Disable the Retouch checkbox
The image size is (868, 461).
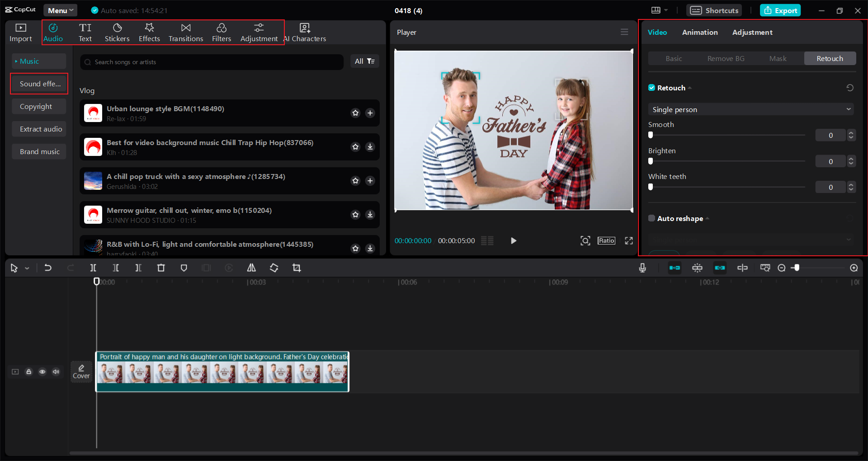(x=652, y=88)
